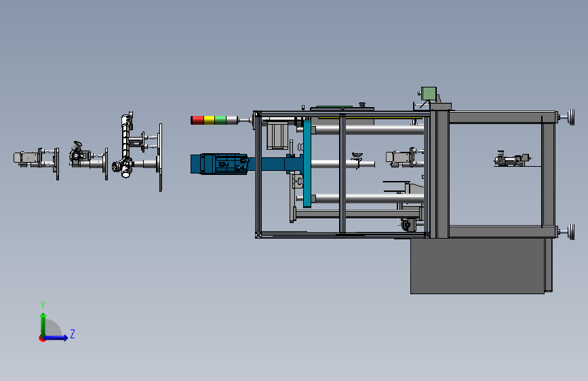Select the green box on top of the frame
This screenshot has height=381, width=588.
(x=429, y=93)
